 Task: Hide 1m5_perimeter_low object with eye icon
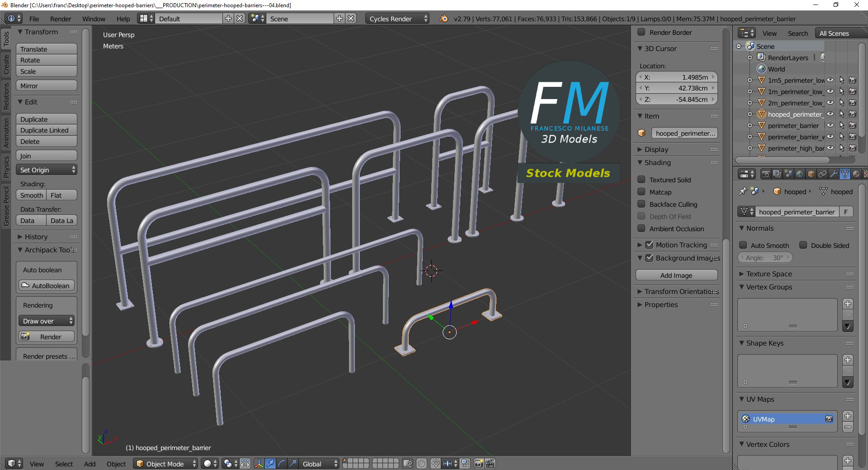tap(830, 80)
